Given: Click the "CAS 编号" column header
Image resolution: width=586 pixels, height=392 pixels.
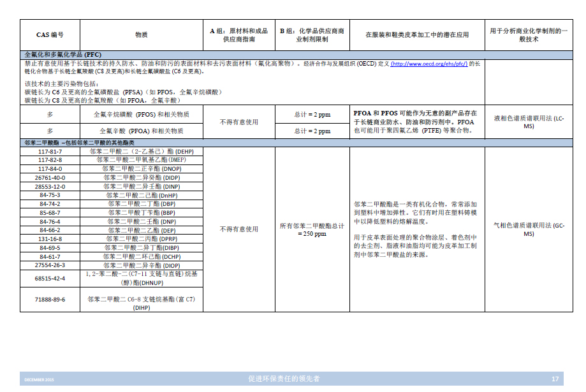Looking at the screenshot, I should [50, 34].
